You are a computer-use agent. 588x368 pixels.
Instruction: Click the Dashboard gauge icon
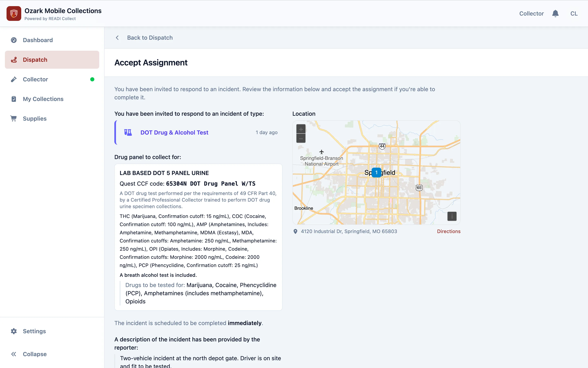click(x=14, y=40)
